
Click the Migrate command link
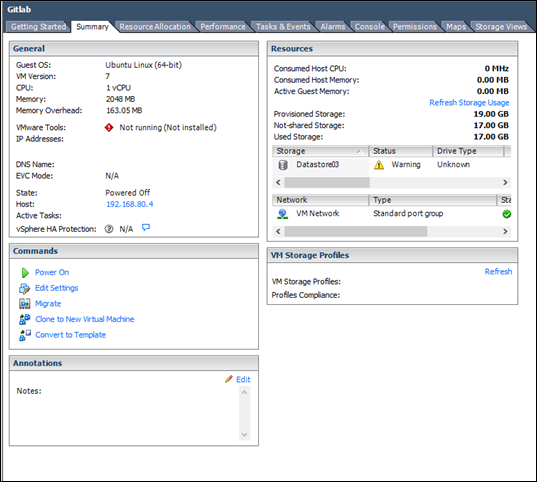[48, 304]
